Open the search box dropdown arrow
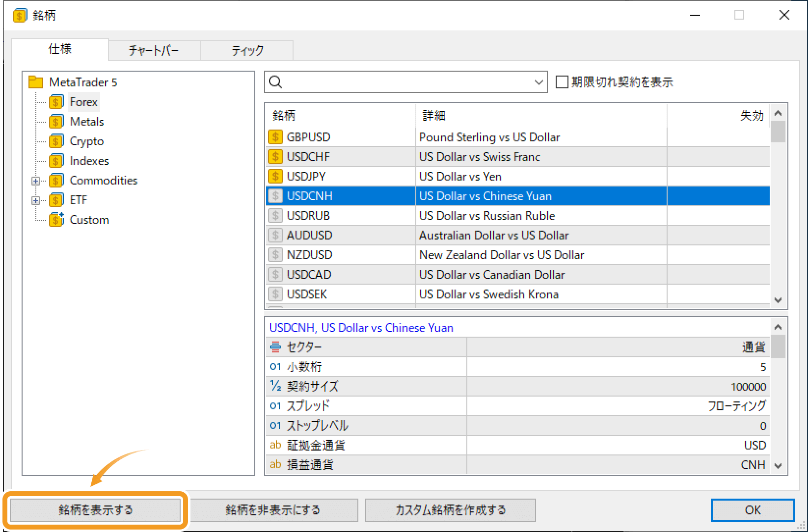Screen dimensions: 808x532 pyautogui.click(x=539, y=82)
